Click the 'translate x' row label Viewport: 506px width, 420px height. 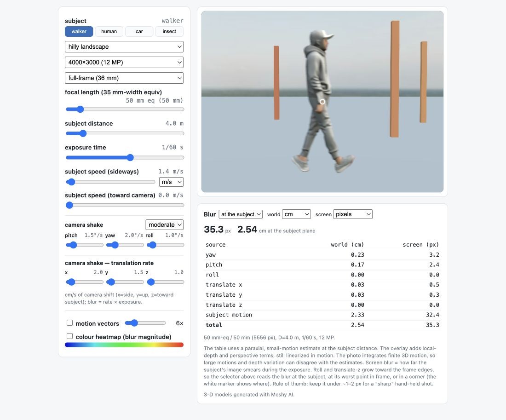tap(224, 285)
